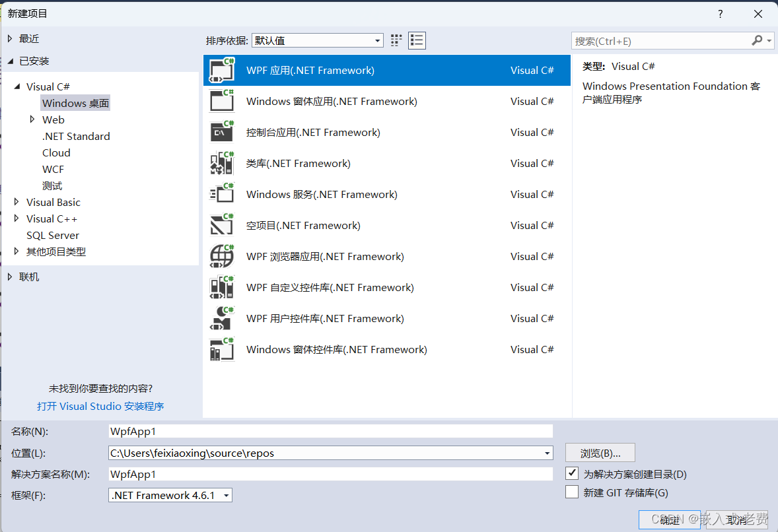Select the WCF category
Image resolution: width=778 pixels, height=532 pixels.
point(53,169)
